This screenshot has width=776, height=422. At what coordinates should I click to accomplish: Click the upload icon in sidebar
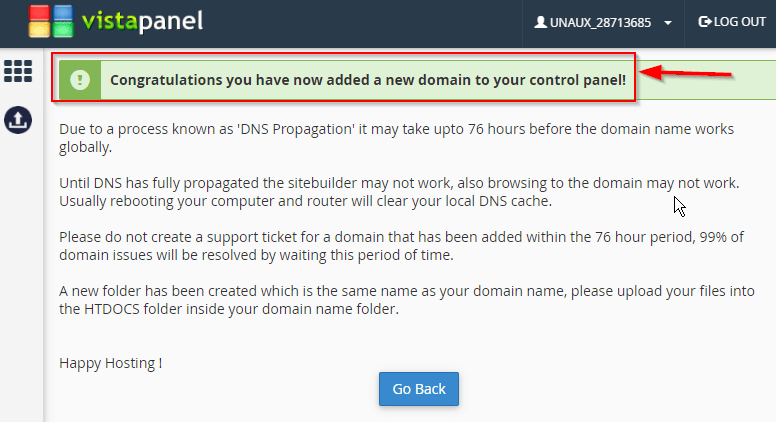pyautogui.click(x=18, y=120)
